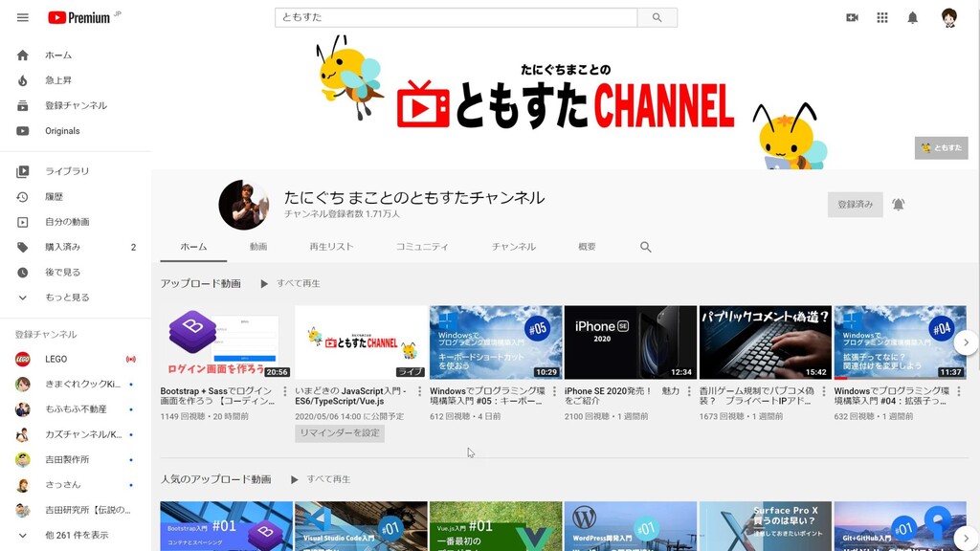Image resolution: width=980 pixels, height=551 pixels.
Task: Open the notifications bell in header
Action: pyautogui.click(x=912, y=17)
